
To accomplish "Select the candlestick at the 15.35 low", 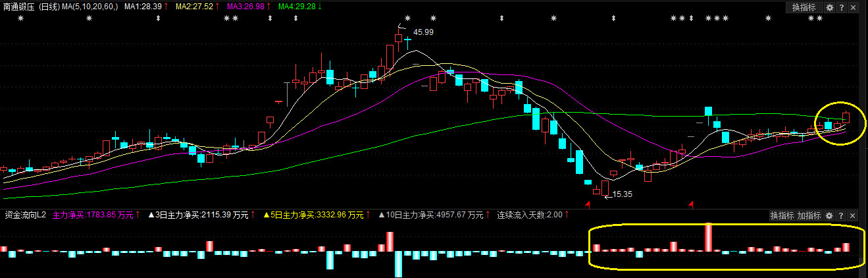I will [x=605, y=188].
